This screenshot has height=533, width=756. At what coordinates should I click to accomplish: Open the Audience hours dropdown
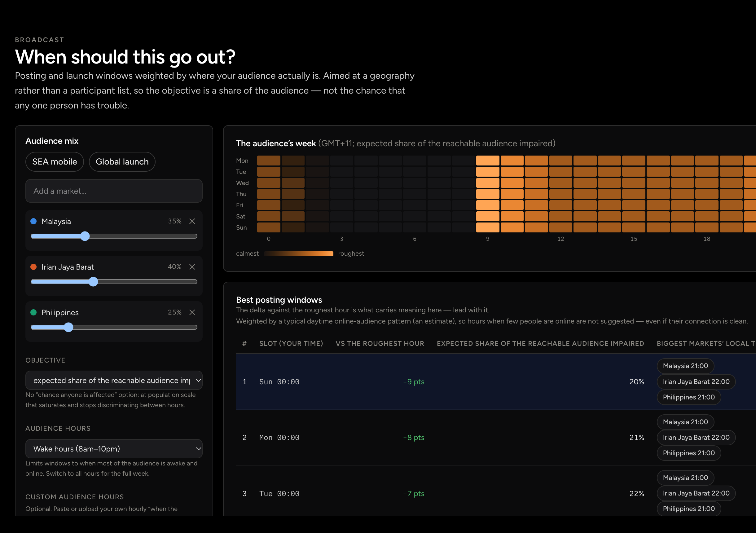(114, 449)
